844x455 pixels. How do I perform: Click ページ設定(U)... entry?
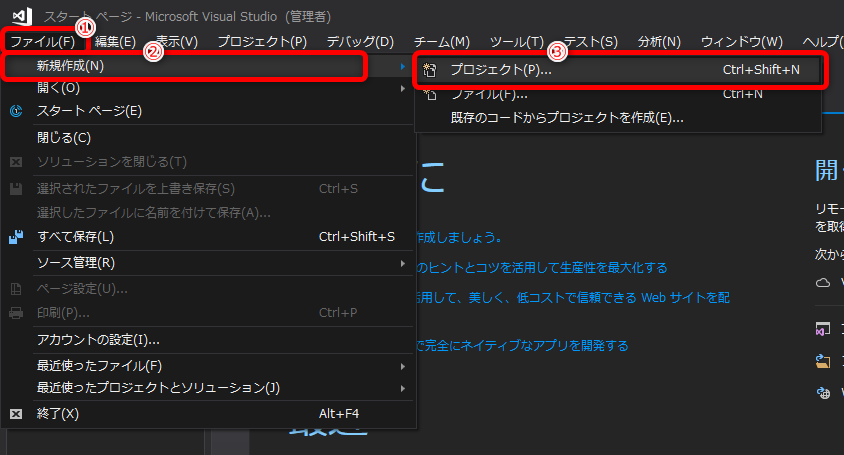pyautogui.click(x=209, y=289)
